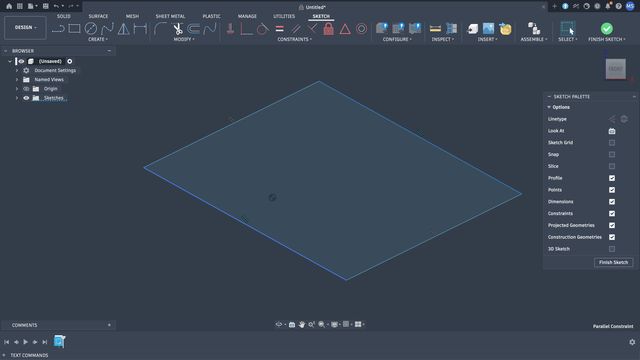
Task: Select the Offset modify tool
Action: [194, 29]
